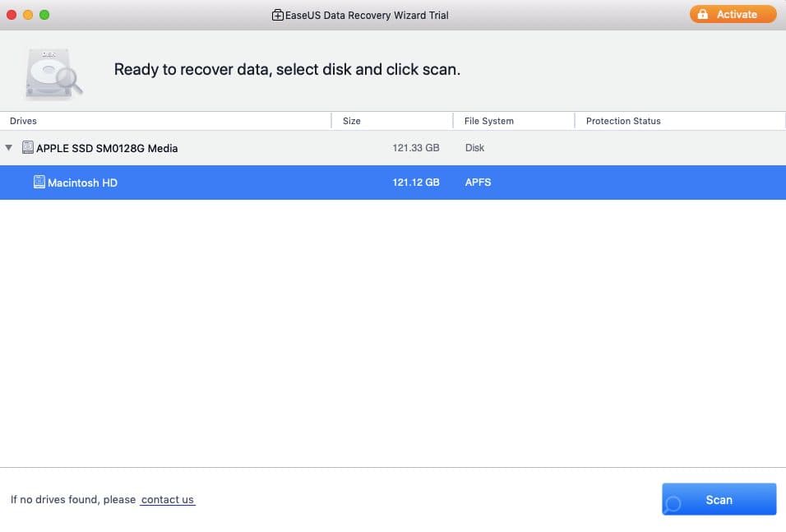This screenshot has width=786, height=532.
Task: Click EaseUS Data Recovery Wizard Trial title
Action: pos(367,16)
